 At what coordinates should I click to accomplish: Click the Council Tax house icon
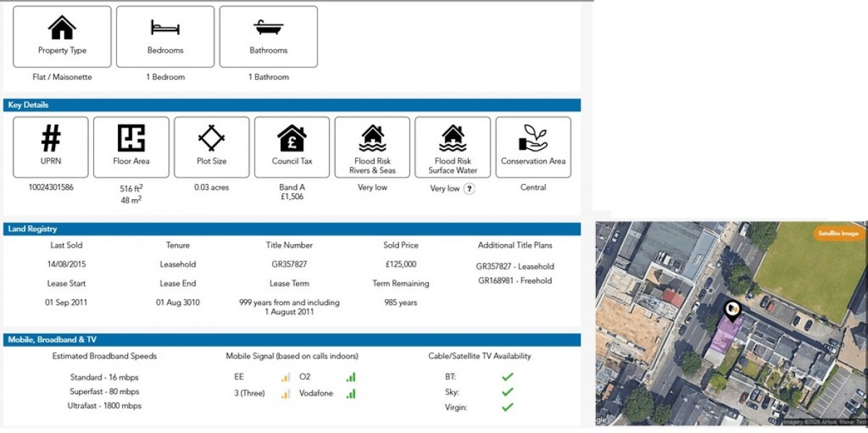click(x=292, y=138)
